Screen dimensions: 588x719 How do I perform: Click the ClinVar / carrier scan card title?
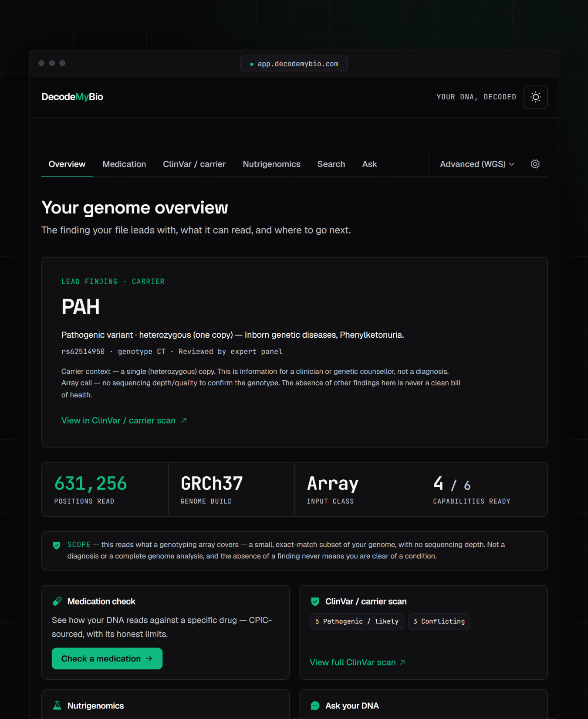pyautogui.click(x=366, y=601)
